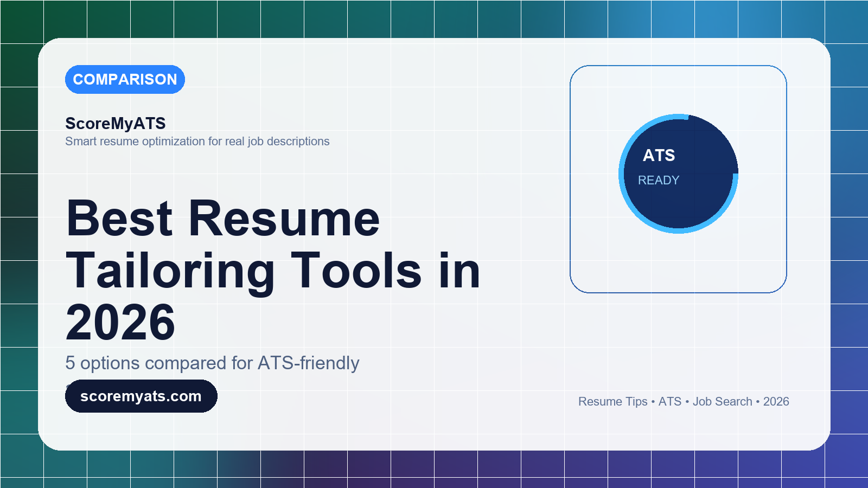Click the 2026 line in the headline
The height and width of the screenshot is (488, 868).
[120, 323]
